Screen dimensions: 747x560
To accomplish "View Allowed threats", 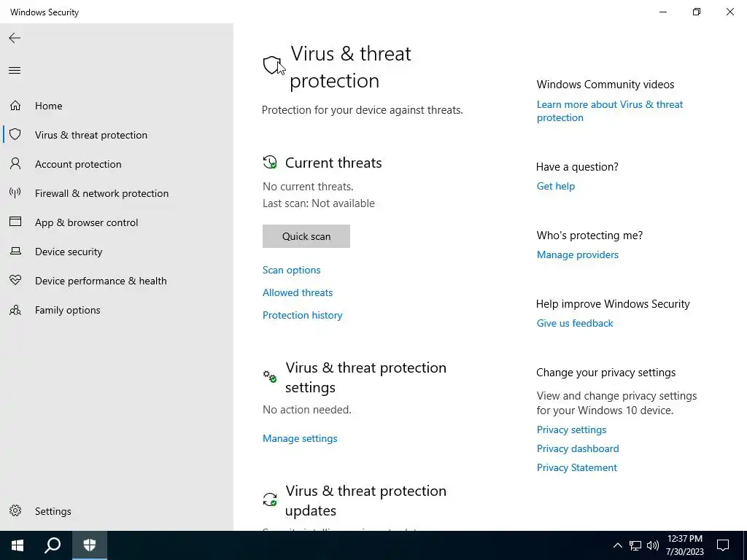I will [x=298, y=292].
